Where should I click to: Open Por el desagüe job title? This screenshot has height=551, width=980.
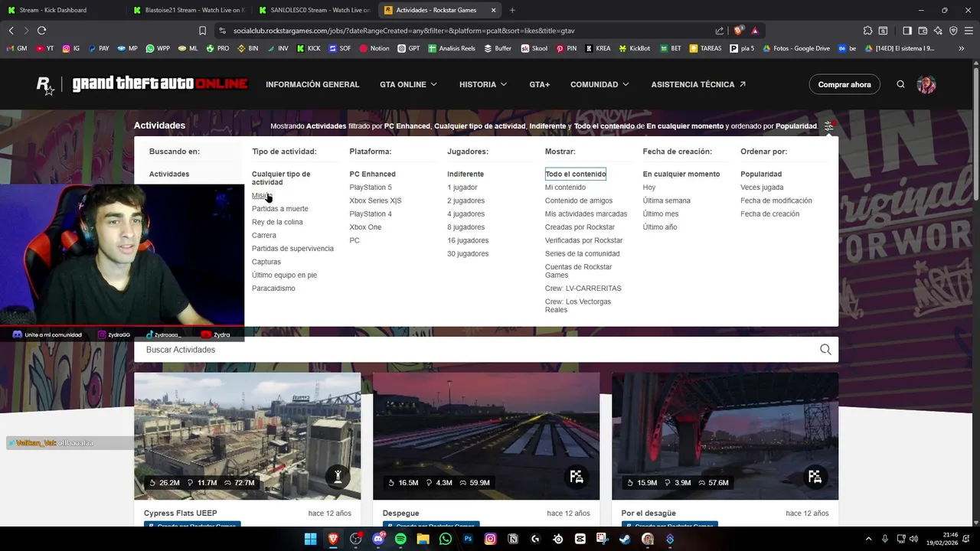[648, 514]
